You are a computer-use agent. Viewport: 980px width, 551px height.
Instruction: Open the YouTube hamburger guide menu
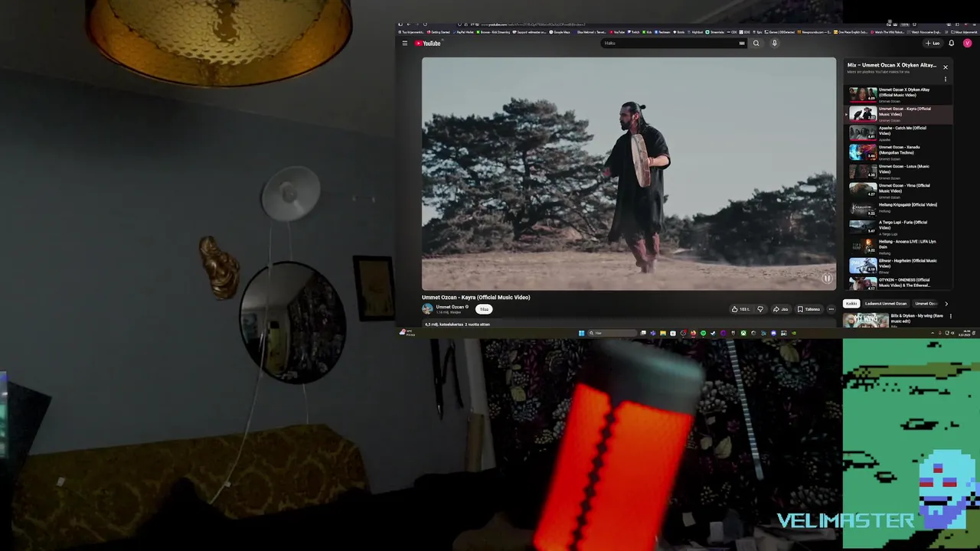coord(404,43)
